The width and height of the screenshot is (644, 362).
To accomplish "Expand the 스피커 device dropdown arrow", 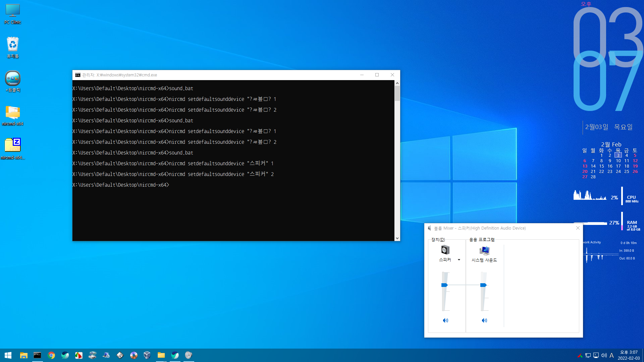I will pos(459,260).
